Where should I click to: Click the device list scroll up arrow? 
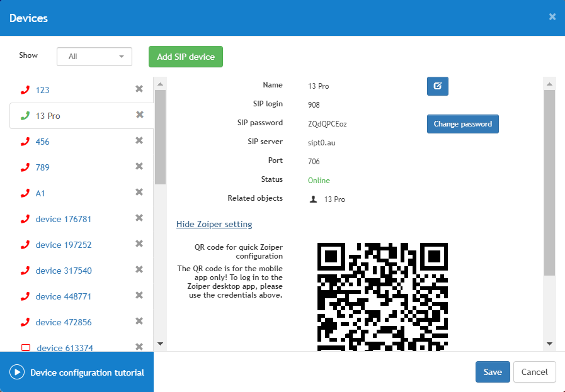161,84
